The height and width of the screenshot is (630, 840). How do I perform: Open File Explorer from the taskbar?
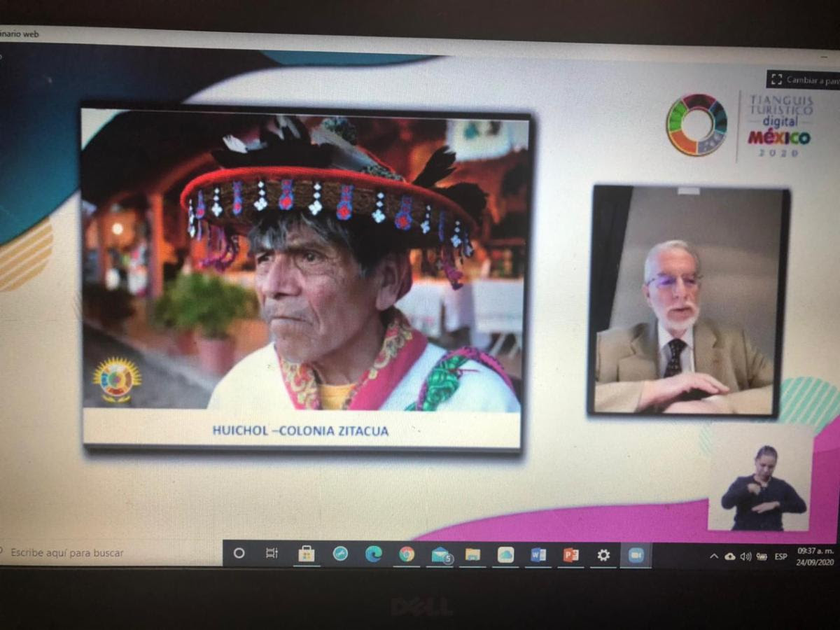(473, 554)
